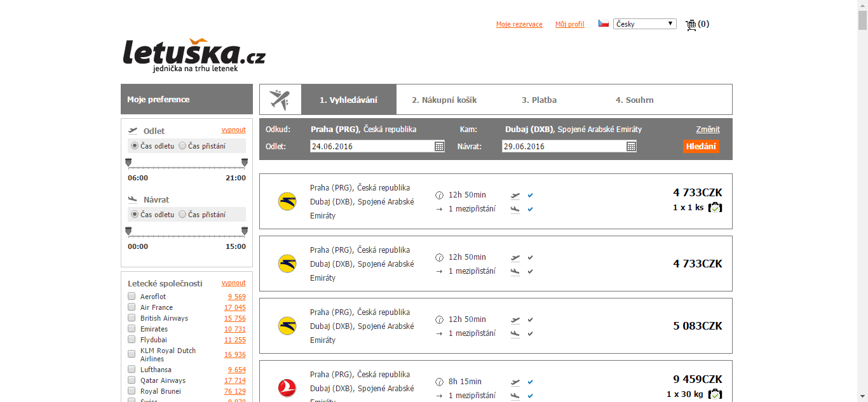Click Lufthansa price 9 654
The width and height of the screenshot is (868, 402).
pyautogui.click(x=237, y=370)
